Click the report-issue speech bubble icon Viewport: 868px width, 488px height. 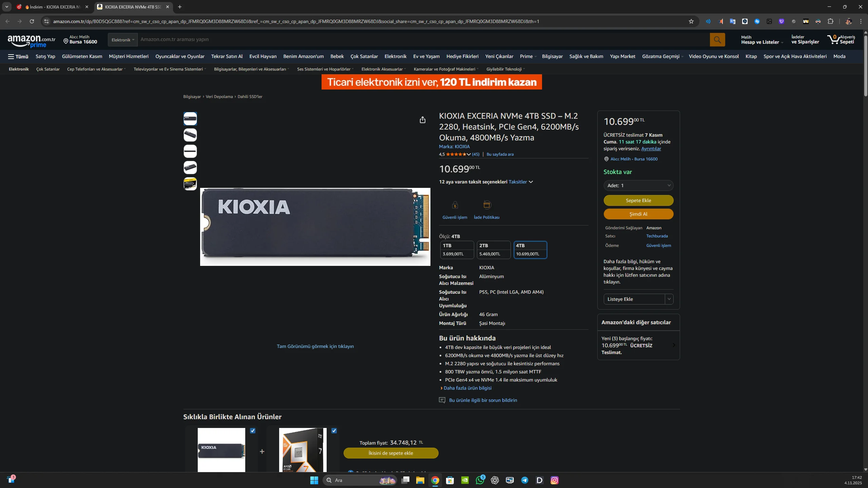[x=442, y=400]
